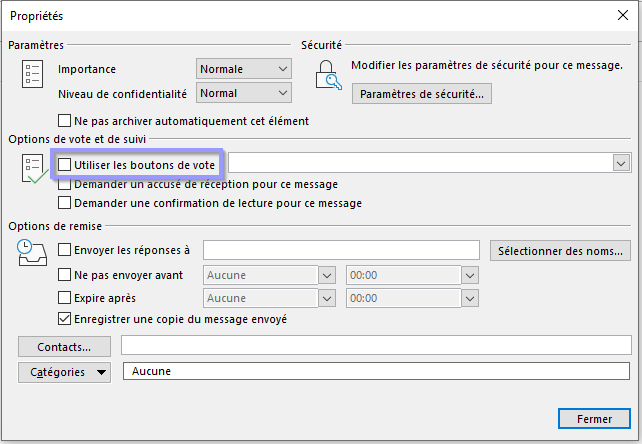Open the Importance dropdown

coord(244,69)
